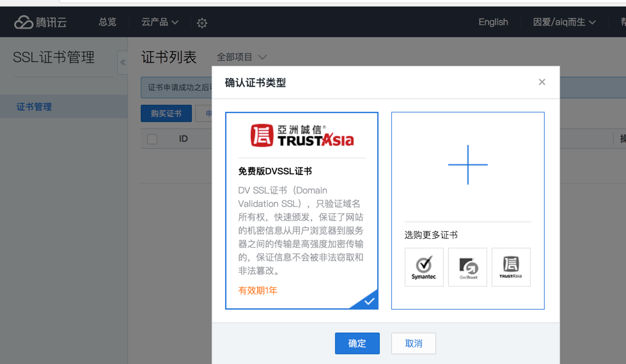626x364 pixels.
Task: Go to 总览 in the top navigation
Action: [107, 22]
